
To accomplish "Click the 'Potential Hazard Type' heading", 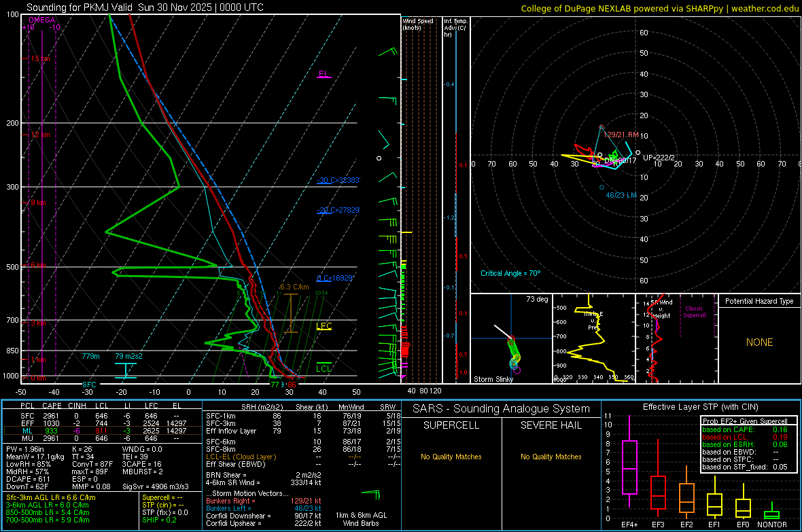I will (x=759, y=301).
